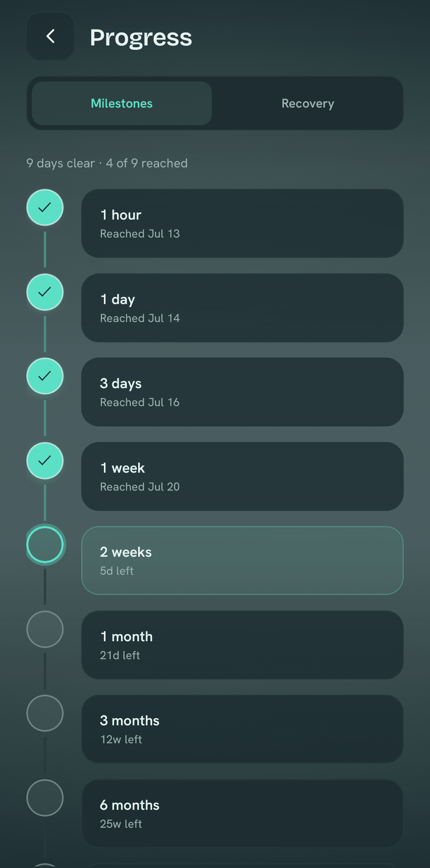Switch to the Recovery tab
Viewport: 430px width, 868px height.
point(308,103)
